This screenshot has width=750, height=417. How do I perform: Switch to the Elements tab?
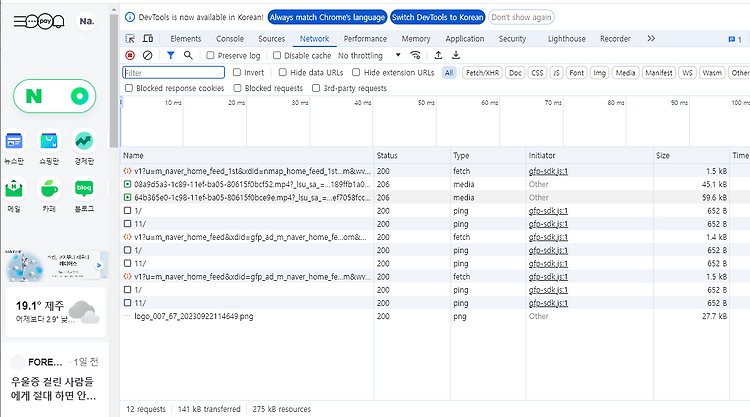click(186, 39)
